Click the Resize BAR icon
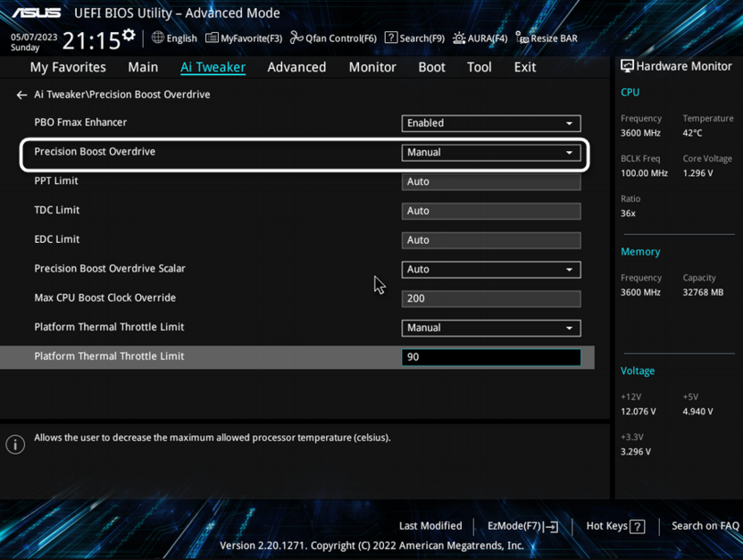 tap(546, 38)
